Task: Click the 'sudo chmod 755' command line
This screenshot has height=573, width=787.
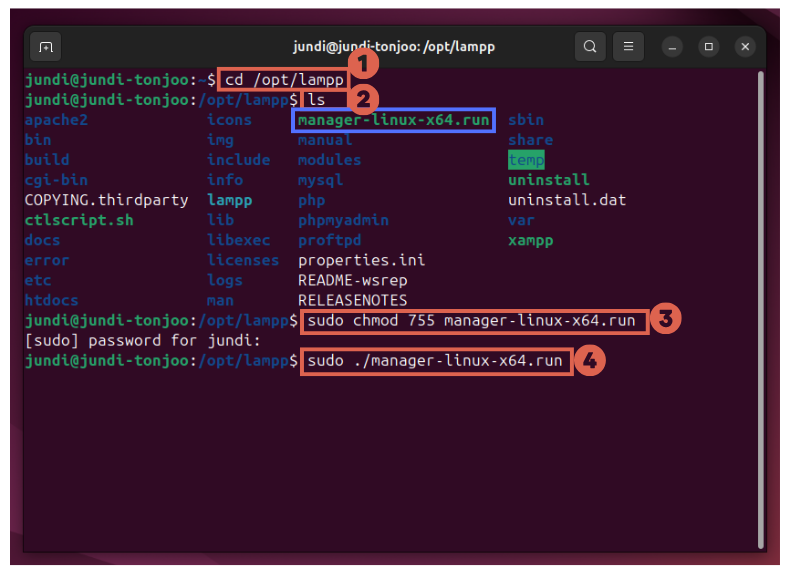Action: [x=471, y=321]
